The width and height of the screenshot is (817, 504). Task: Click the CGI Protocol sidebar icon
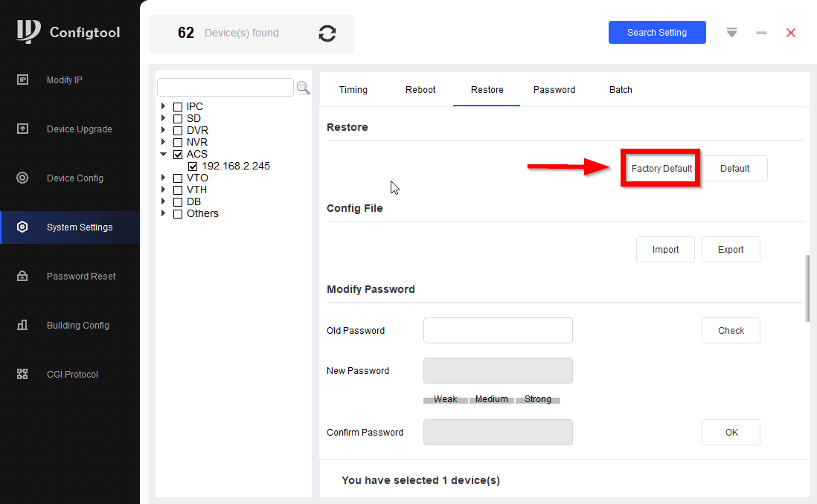click(22, 375)
